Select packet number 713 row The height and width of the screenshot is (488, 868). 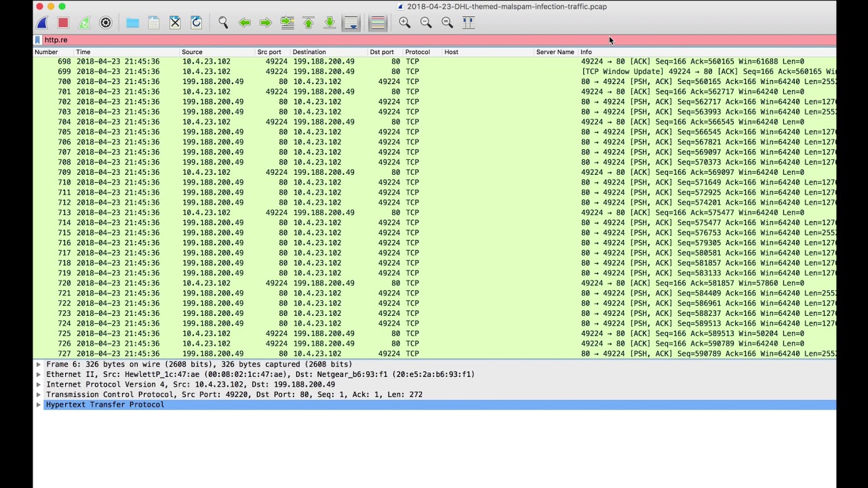(434, 212)
